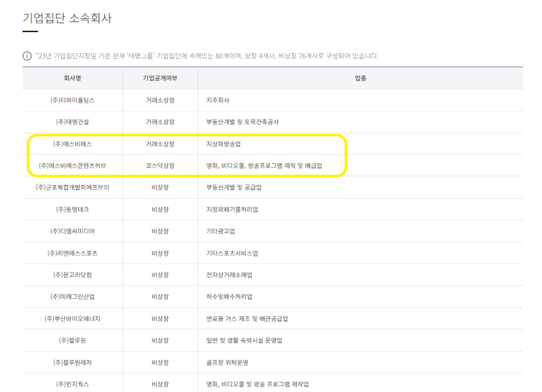The image size is (542, 392).
Task: Click the industry cell '부동산개발 및 토목건축공사'
Action: pyautogui.click(x=243, y=122)
